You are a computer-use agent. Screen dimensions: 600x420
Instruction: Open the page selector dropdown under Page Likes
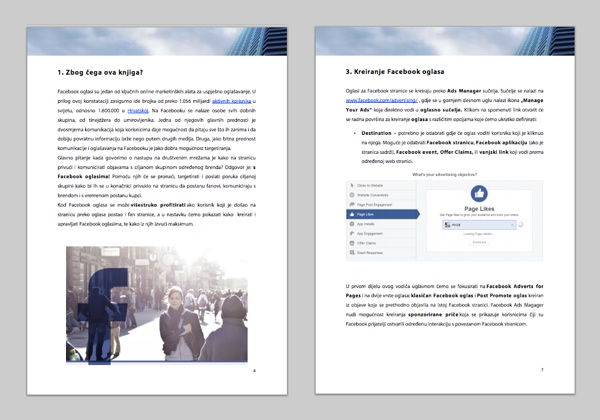pos(479,225)
